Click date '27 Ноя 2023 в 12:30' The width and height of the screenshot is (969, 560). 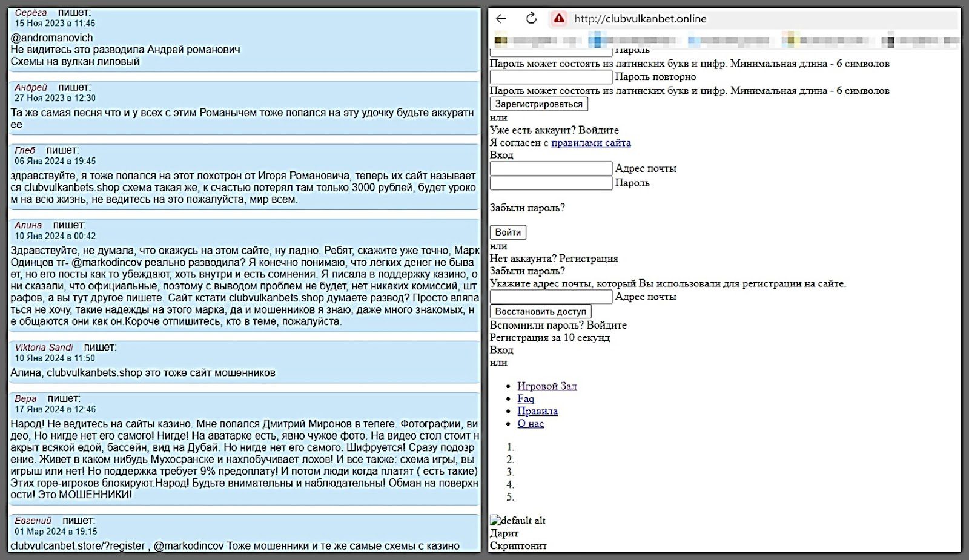click(55, 99)
